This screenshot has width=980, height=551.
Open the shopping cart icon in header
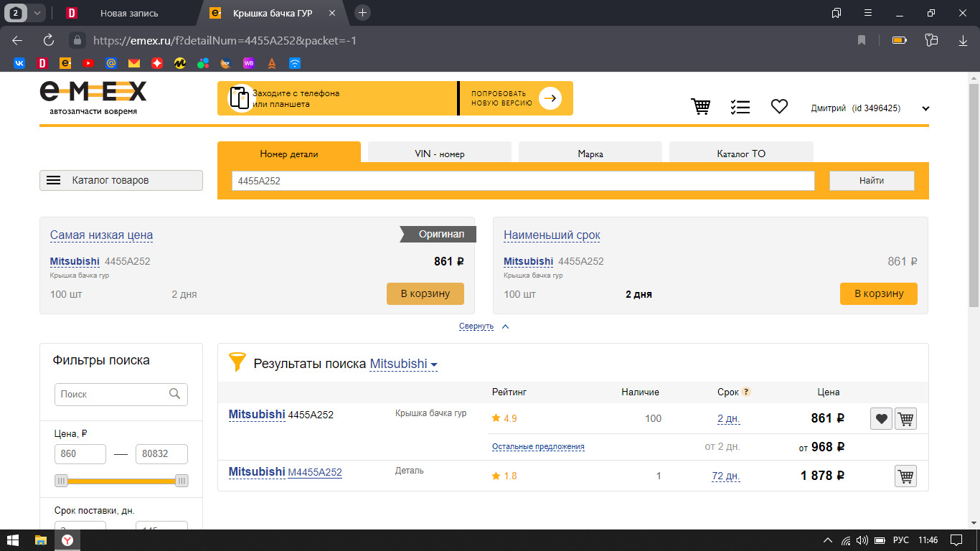point(700,107)
